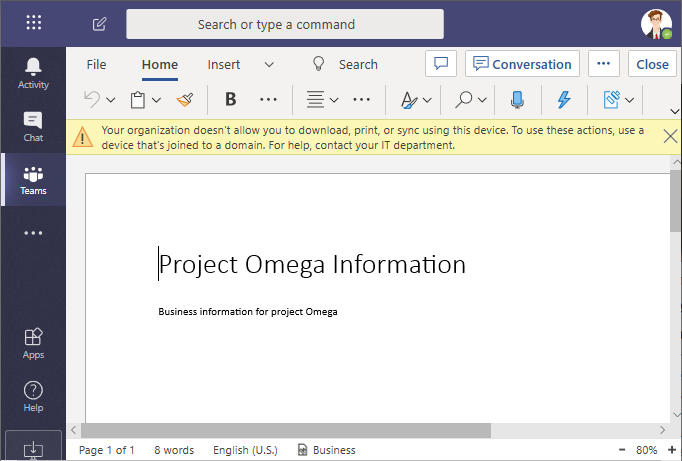Toggle Bold formatting
The width and height of the screenshot is (682, 461).
[x=231, y=99]
